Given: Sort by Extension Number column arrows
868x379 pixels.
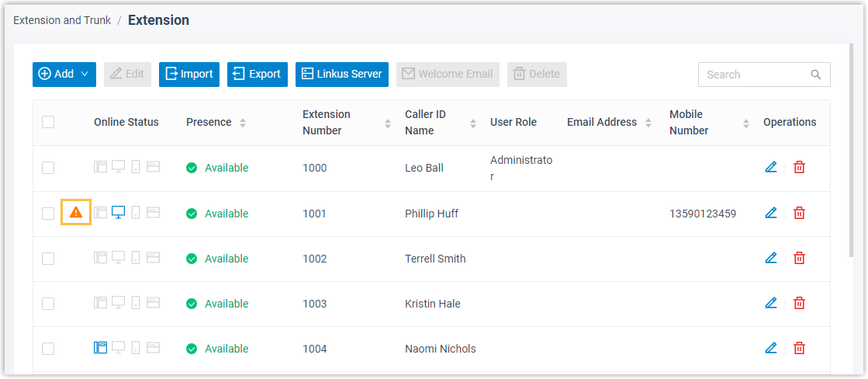Looking at the screenshot, I should point(388,123).
